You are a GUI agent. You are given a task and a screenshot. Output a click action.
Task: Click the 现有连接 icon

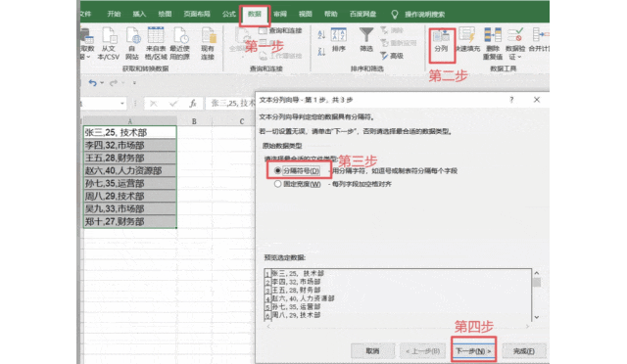[x=208, y=35]
